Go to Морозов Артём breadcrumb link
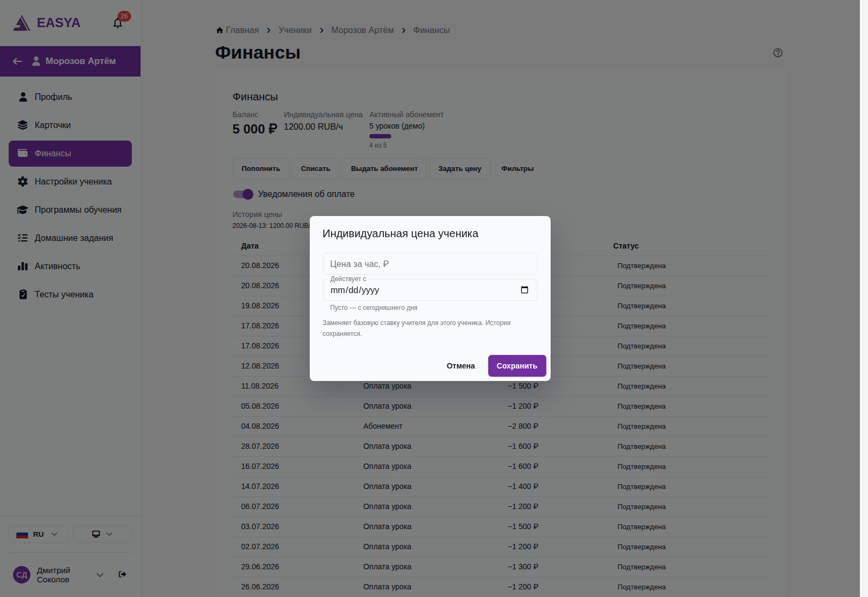This screenshot has width=868, height=597. point(362,30)
